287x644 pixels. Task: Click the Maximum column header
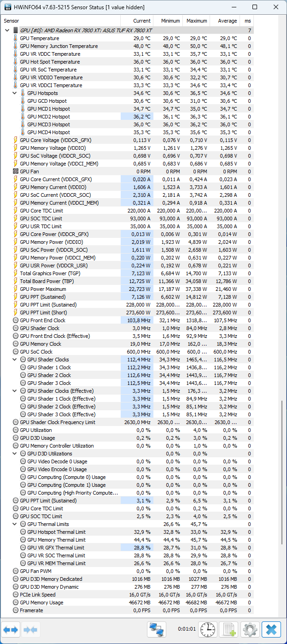click(196, 21)
